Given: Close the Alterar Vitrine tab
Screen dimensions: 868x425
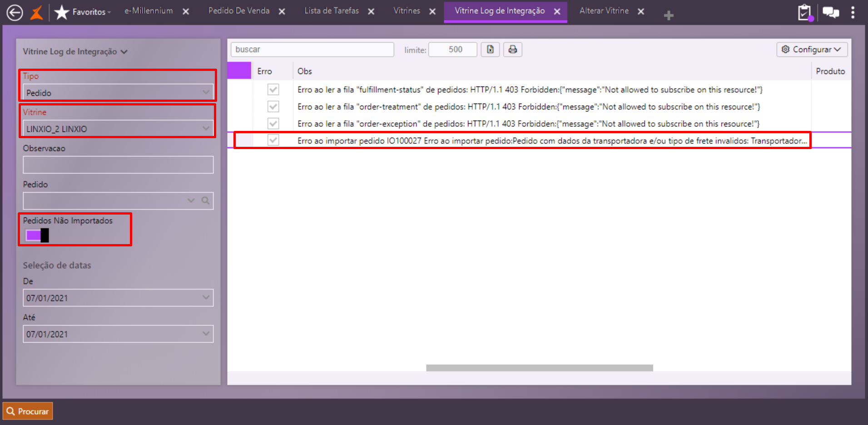Looking at the screenshot, I should [x=641, y=11].
